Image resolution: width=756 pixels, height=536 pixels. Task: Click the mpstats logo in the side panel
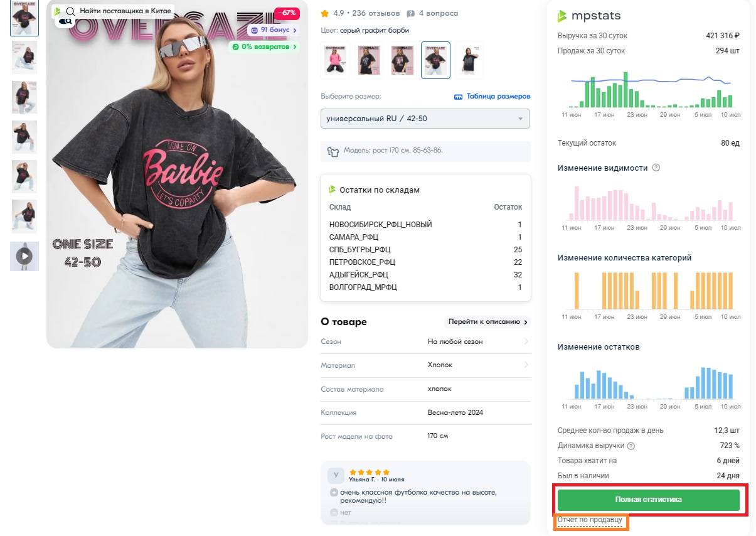[x=588, y=16]
